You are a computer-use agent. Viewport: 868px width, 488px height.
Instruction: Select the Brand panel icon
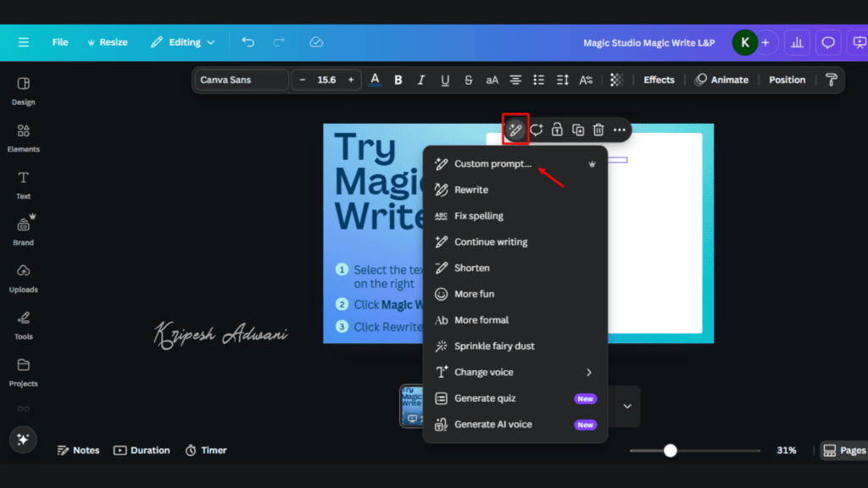(23, 231)
